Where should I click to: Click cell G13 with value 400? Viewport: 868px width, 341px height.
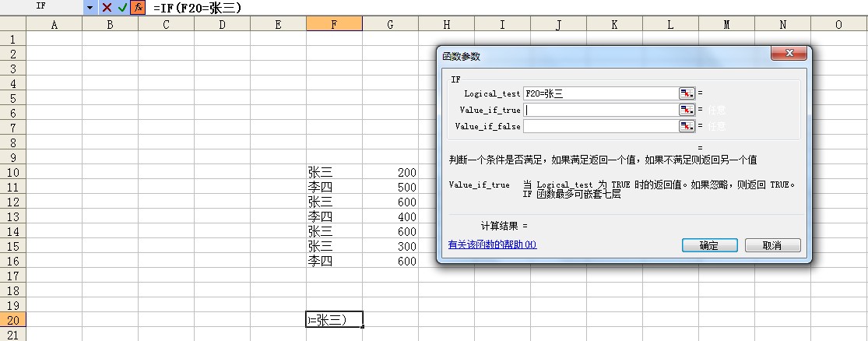point(390,216)
